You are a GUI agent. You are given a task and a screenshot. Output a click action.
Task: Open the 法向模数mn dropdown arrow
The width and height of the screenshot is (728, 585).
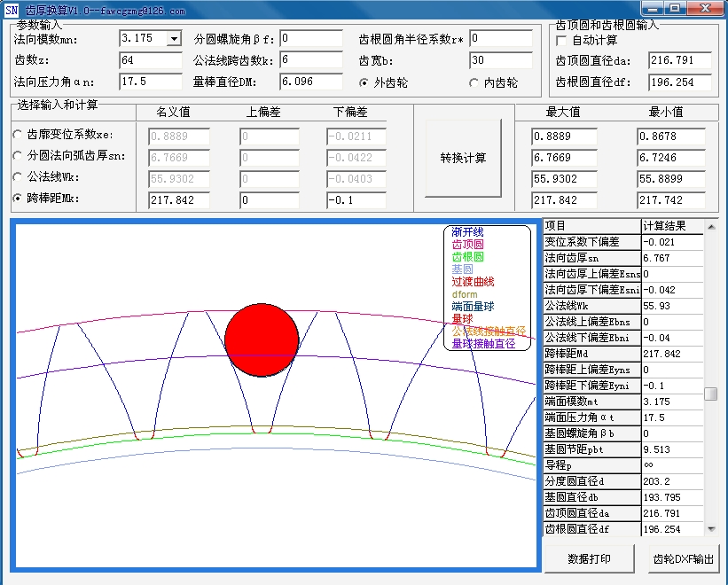(x=174, y=38)
